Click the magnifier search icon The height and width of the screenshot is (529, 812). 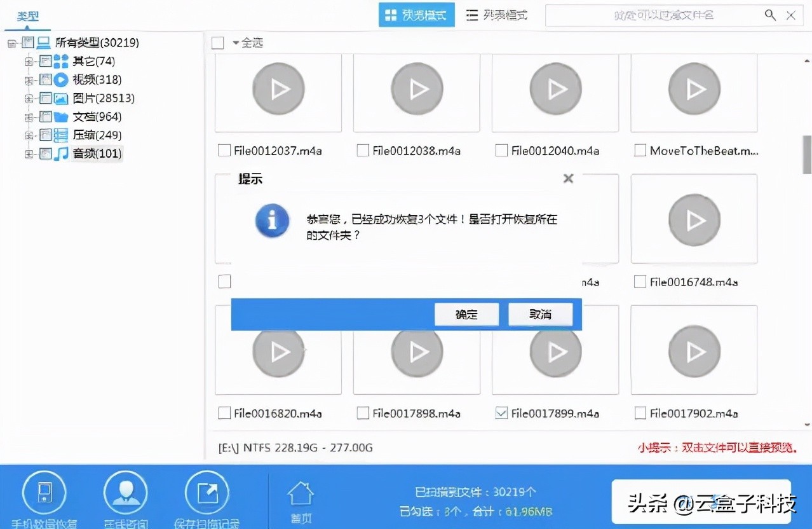click(769, 15)
